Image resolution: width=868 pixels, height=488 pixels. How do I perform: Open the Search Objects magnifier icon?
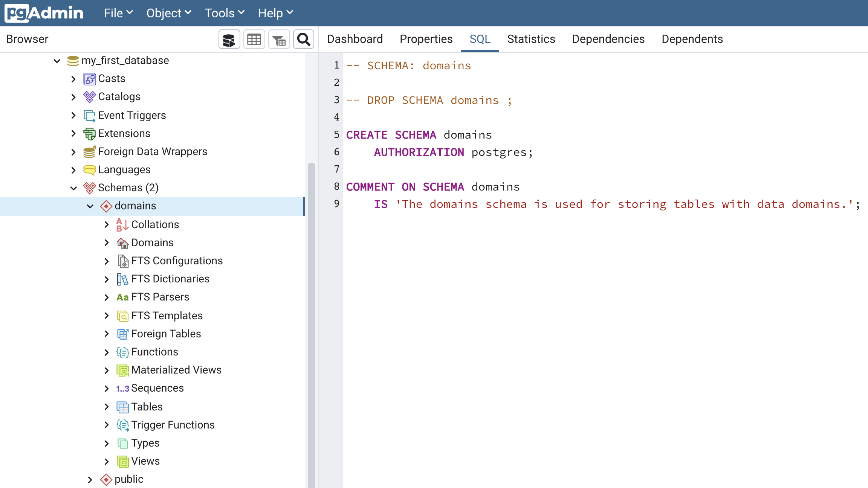tap(304, 40)
